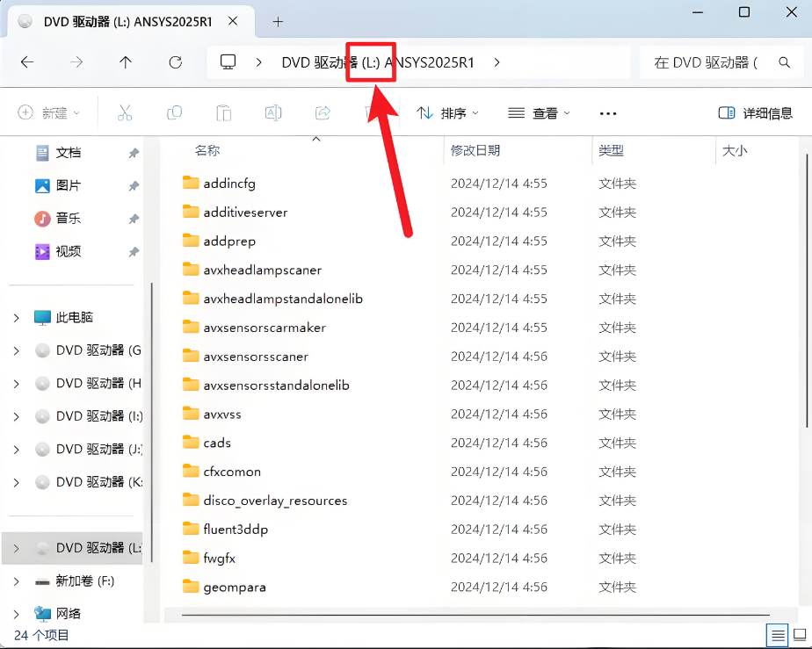Click the Paste clipboard icon
The image size is (812, 649).
[x=224, y=112]
